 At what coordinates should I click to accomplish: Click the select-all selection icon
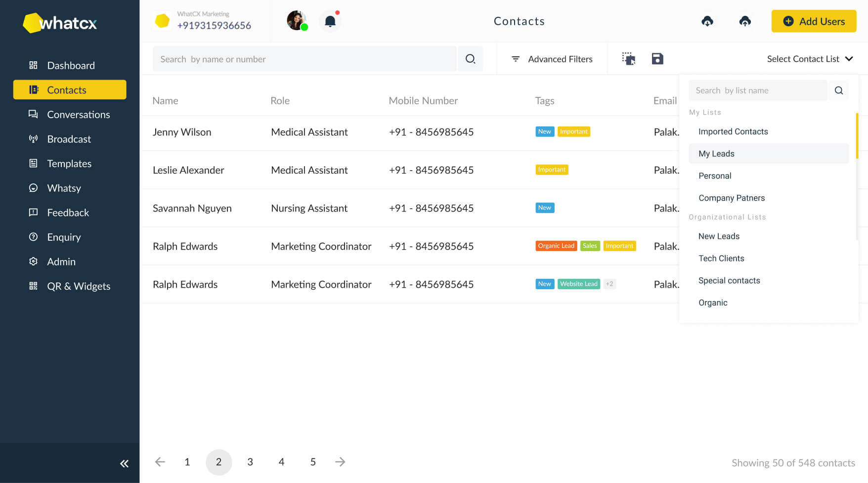(628, 59)
